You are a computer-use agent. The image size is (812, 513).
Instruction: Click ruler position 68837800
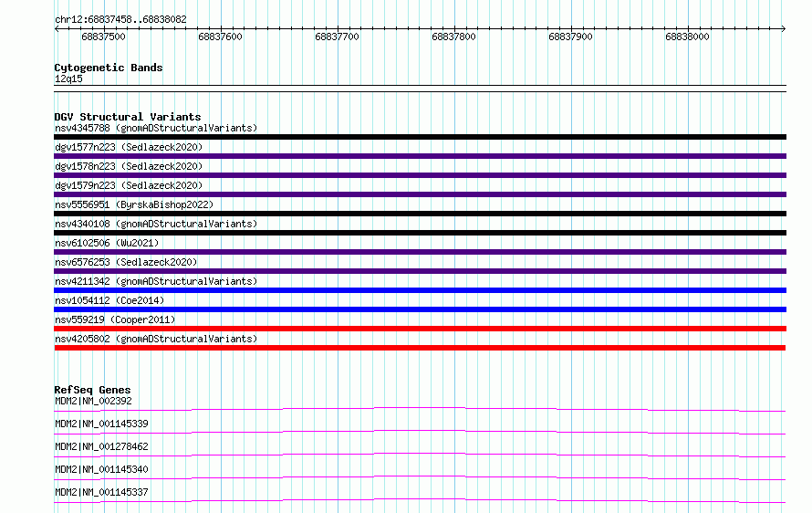click(453, 37)
